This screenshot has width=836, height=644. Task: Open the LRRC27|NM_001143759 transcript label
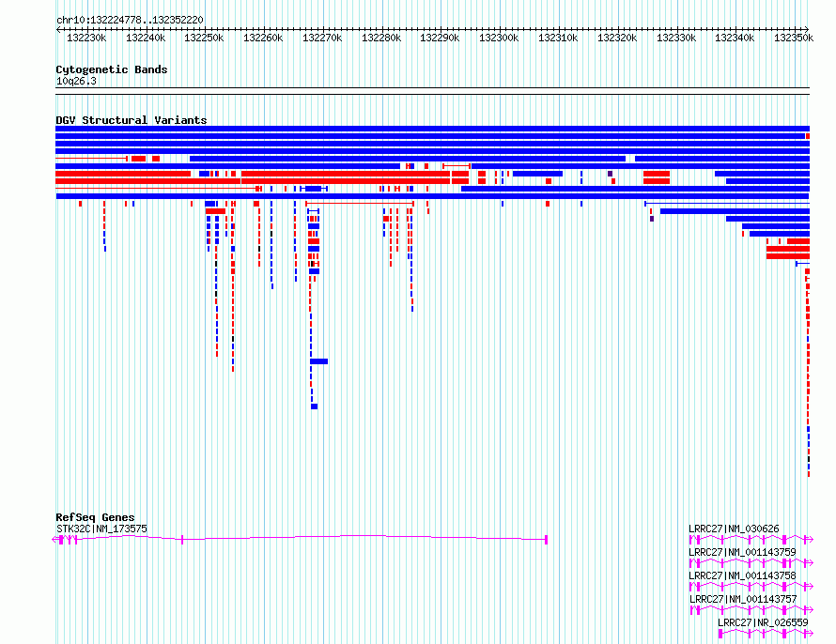click(742, 552)
